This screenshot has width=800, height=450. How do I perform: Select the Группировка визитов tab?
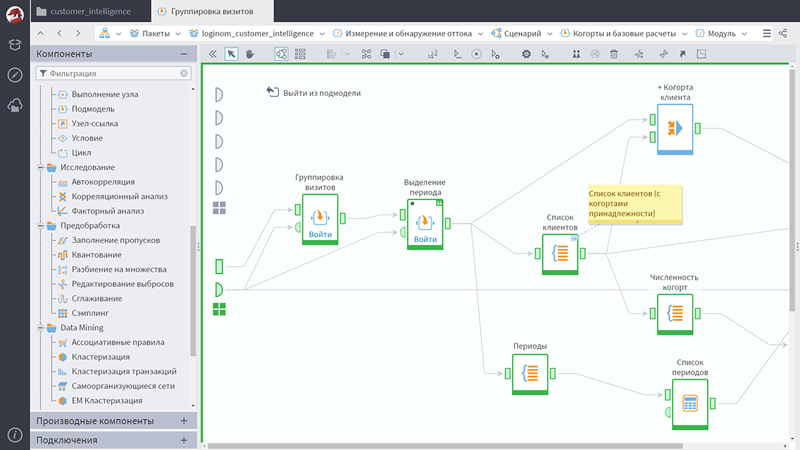coord(212,10)
